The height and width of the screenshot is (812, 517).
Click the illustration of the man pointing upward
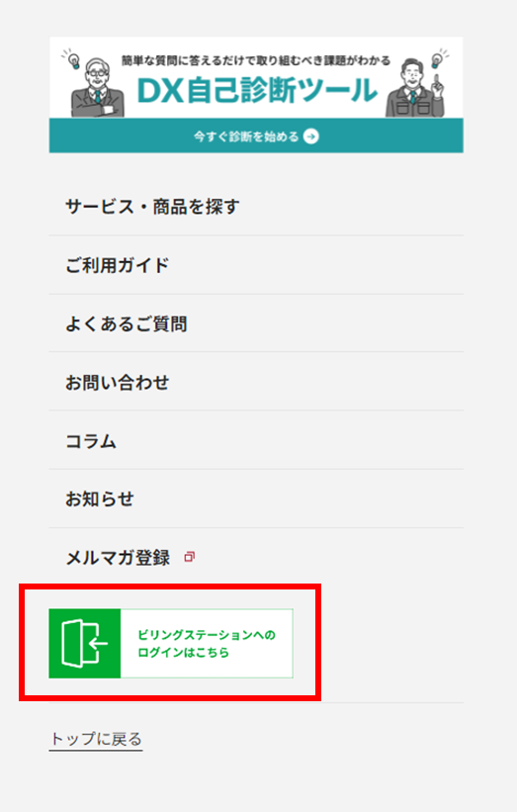click(415, 88)
